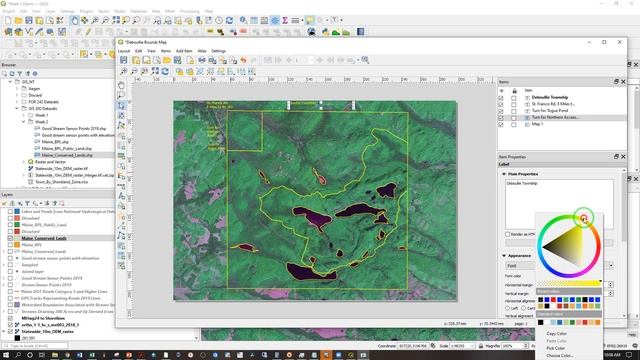Choose the Move item content tool
The image size is (640, 360).
click(121, 116)
